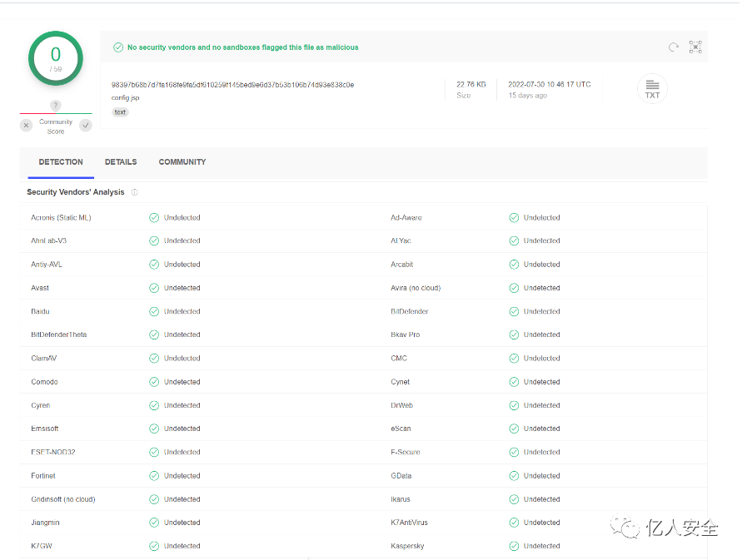
Task: Click the eScan vendor name
Action: click(401, 429)
